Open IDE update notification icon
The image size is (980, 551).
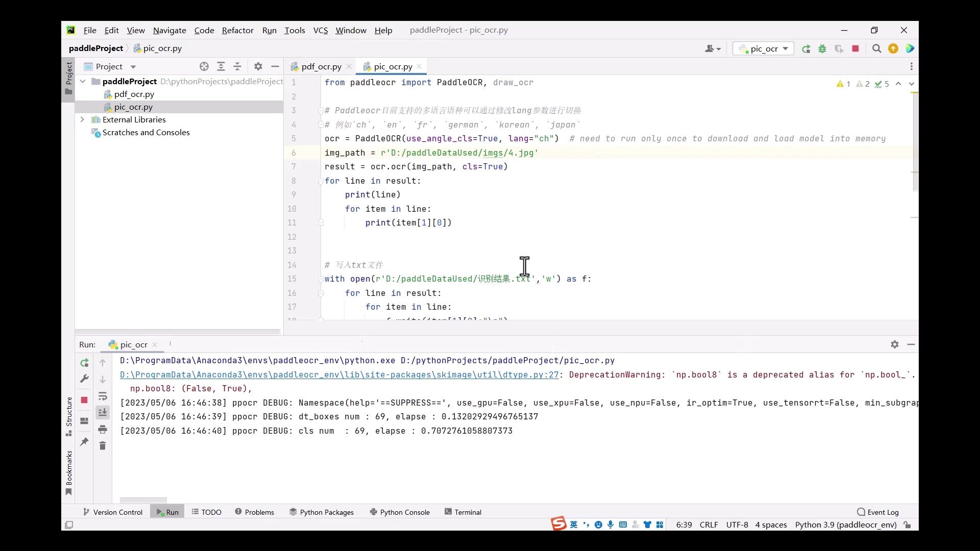pos(893,49)
